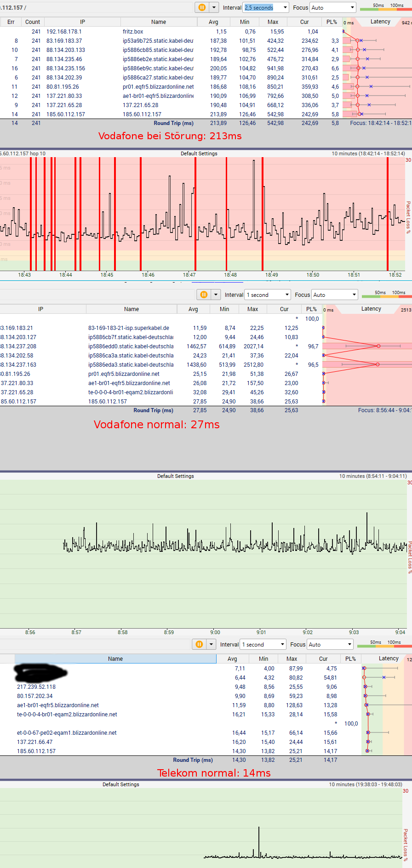Select maximum value 2027,14
Image resolution: width=412 pixels, height=868 pixels.
[x=254, y=346]
